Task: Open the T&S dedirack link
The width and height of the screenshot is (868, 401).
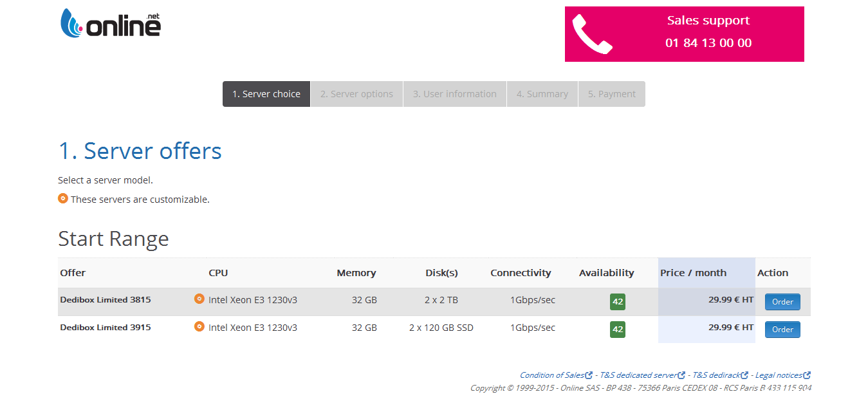Action: pos(716,375)
